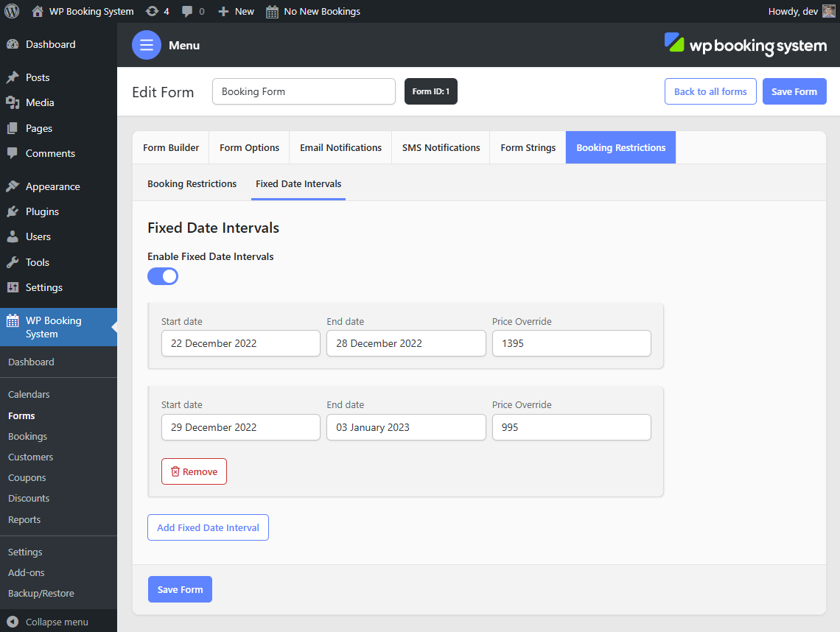Click the Tools wrench icon
Viewport: 840px width, 632px height.
tap(13, 262)
